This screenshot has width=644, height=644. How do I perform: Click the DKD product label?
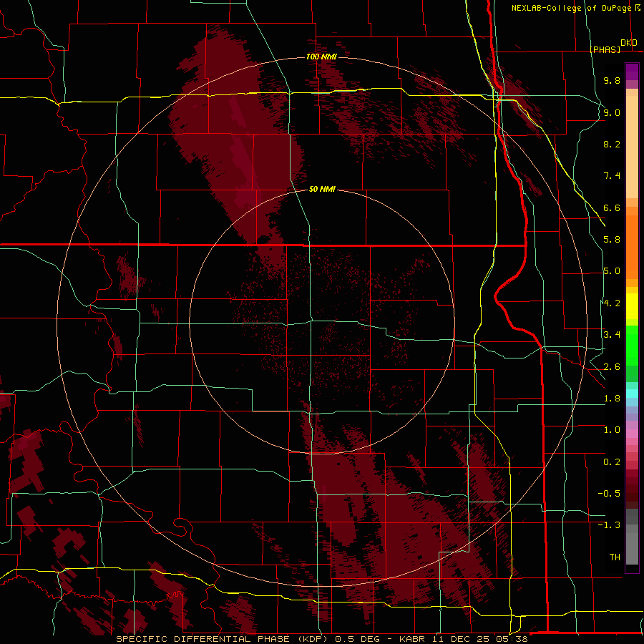[629, 43]
